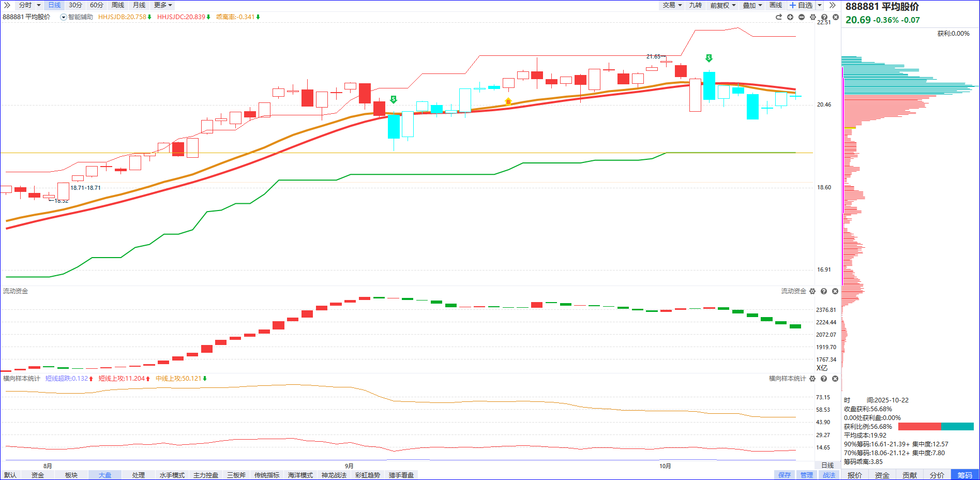This screenshot has height=480, width=980.
Task: Show help for 横向样本统计 indicator
Action: 824,379
